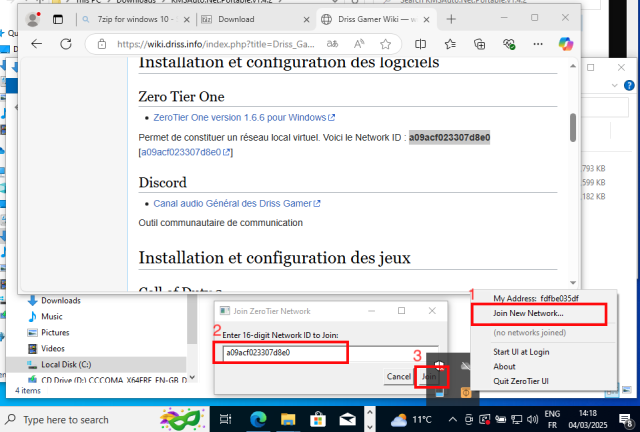640x432 pixels.
Task: Open Microsoft Edge from the taskbar
Action: tap(259, 419)
